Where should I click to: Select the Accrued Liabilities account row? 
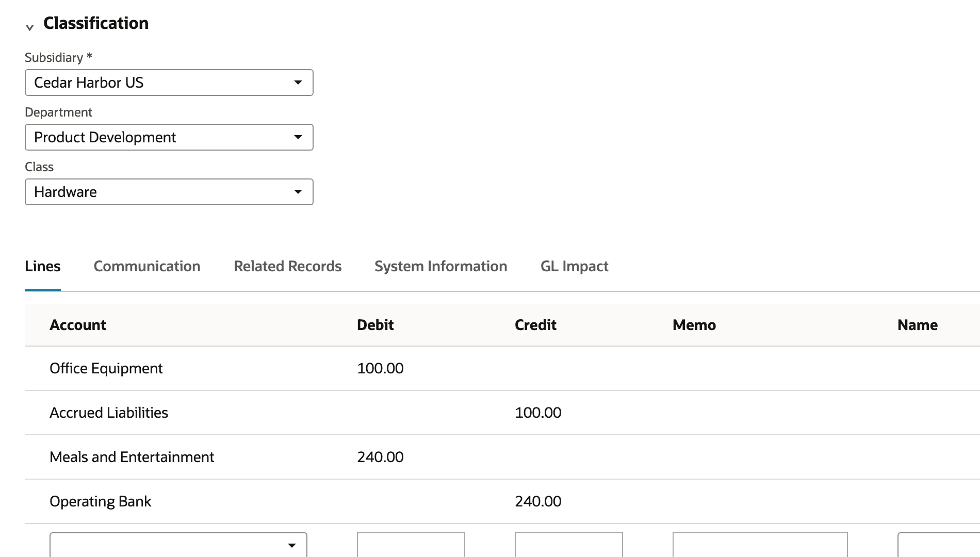502,413
